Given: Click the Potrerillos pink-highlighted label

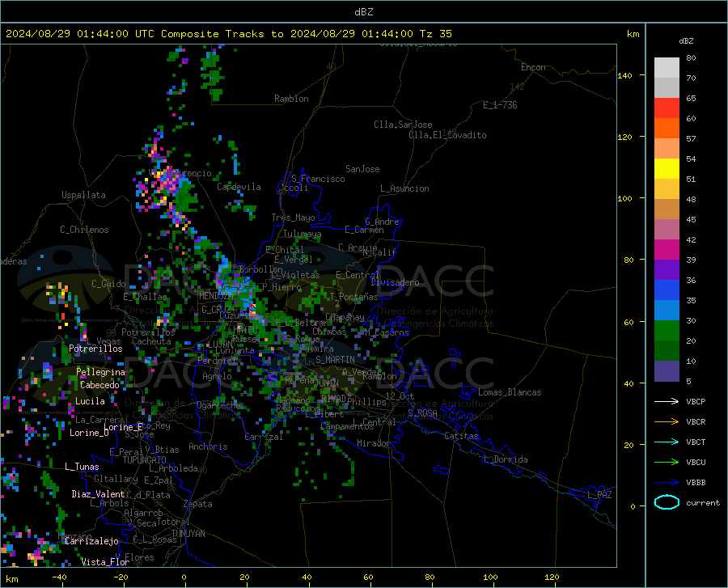Looking at the screenshot, I should pyautogui.click(x=95, y=349).
